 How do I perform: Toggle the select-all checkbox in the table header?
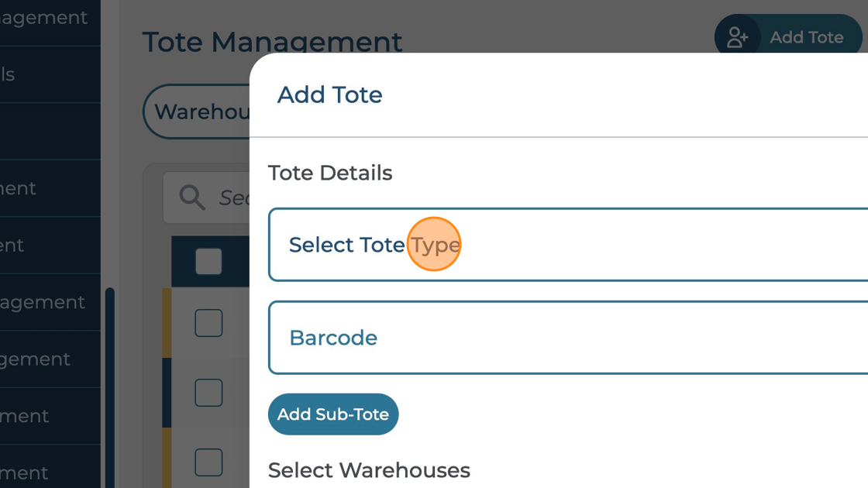pos(208,262)
